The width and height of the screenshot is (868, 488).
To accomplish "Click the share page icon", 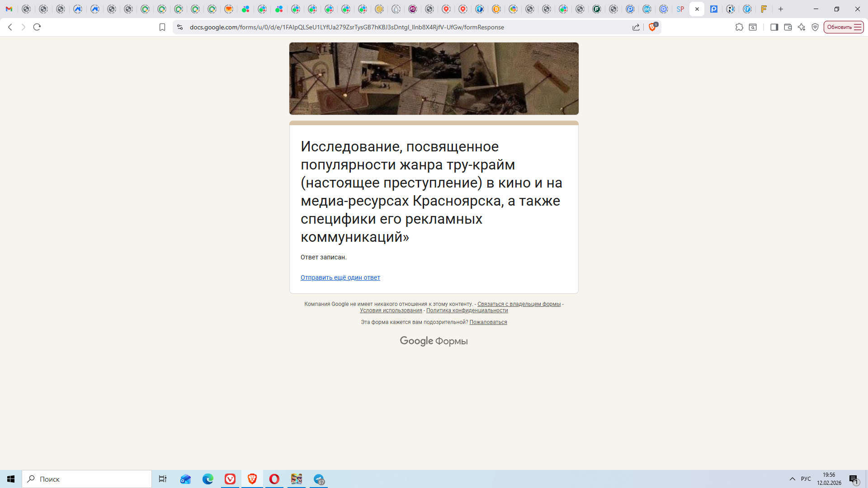I will pos(636,27).
